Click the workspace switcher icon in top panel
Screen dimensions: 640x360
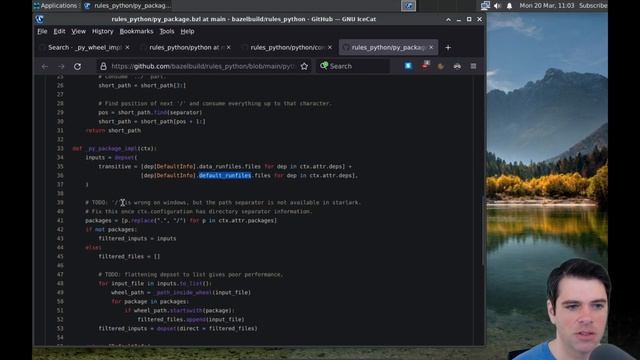point(408,6)
